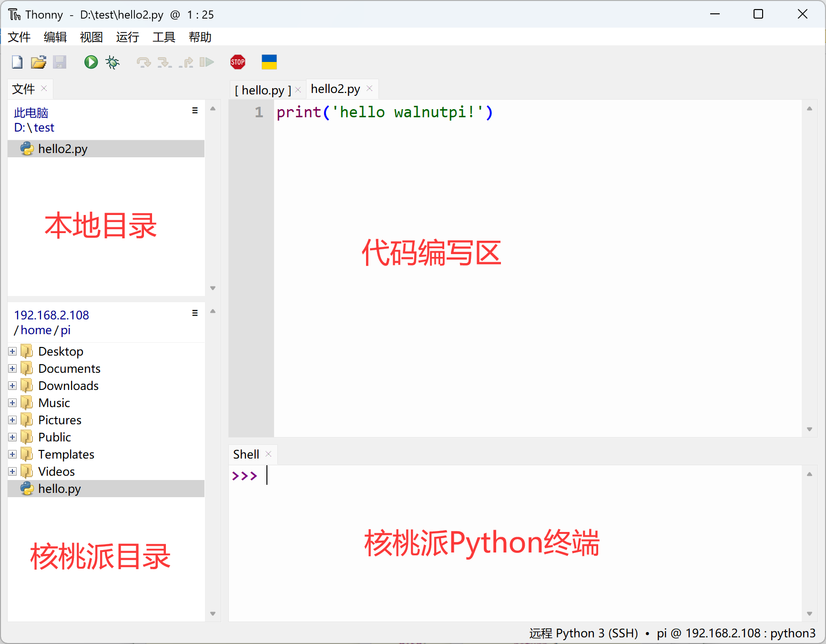
Task: Maximize the Thonny window
Action: coord(758,14)
